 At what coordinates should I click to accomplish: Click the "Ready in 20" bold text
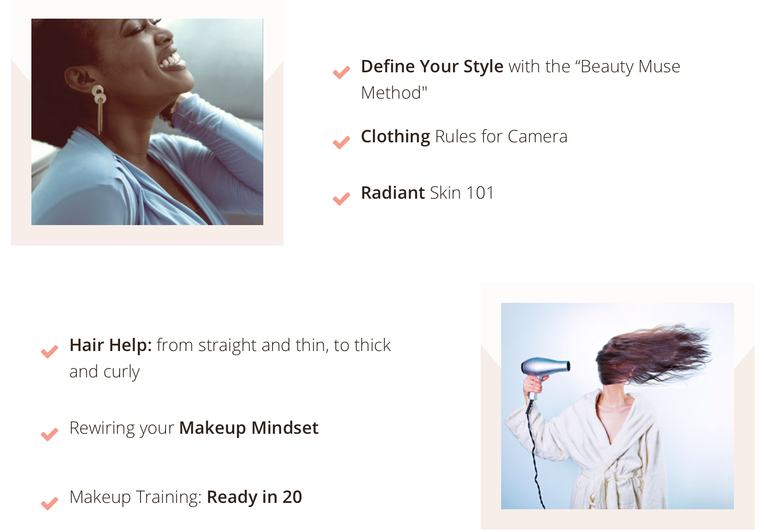point(254,497)
